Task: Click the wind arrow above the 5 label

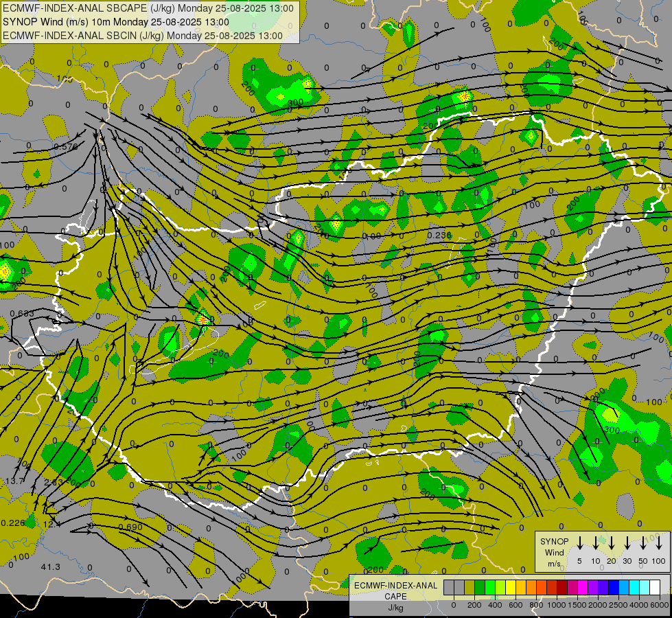Action: point(579,543)
